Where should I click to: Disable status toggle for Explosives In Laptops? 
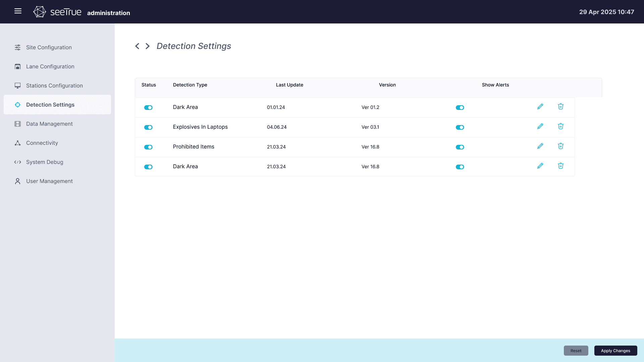click(x=148, y=127)
